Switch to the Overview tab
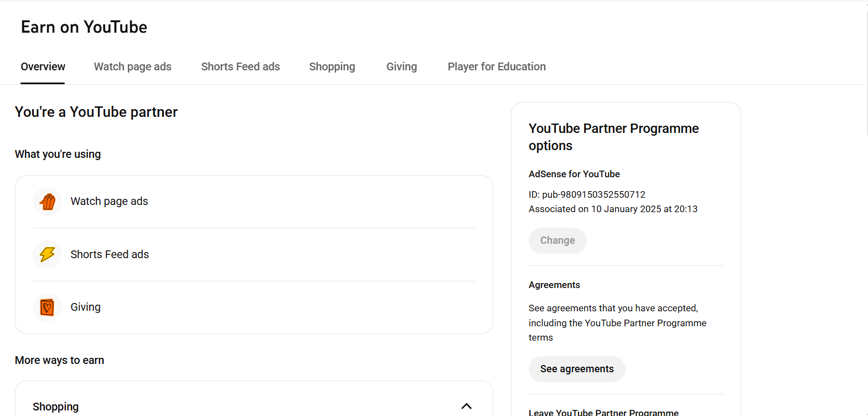The height and width of the screenshot is (416, 868). [43, 67]
